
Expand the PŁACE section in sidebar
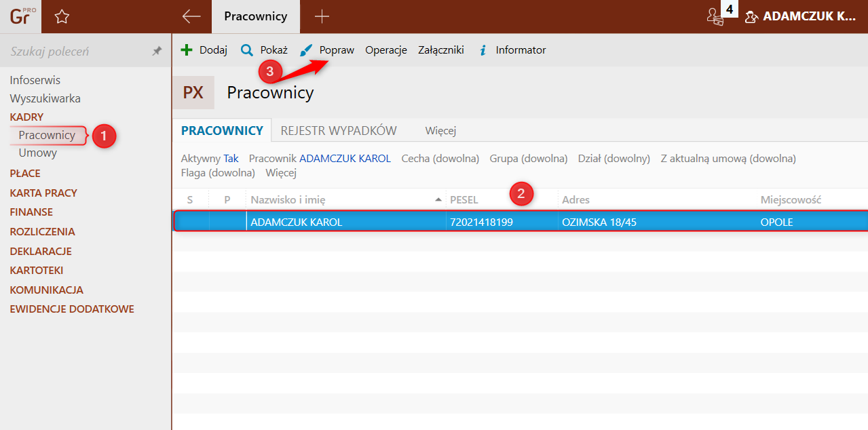tap(25, 173)
